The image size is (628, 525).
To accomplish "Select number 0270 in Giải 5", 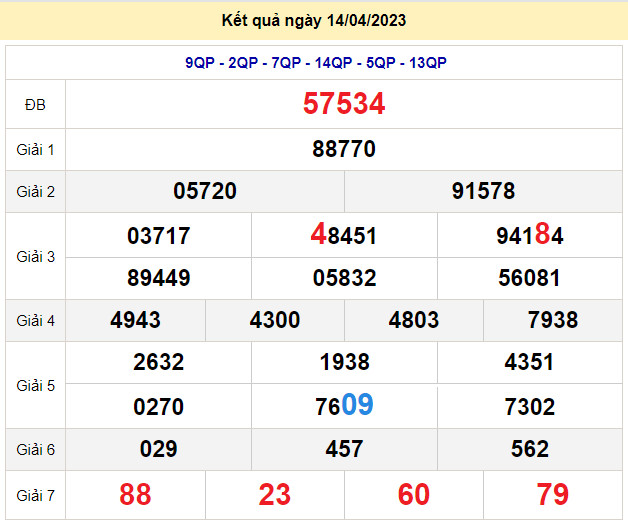I will coord(159,407).
